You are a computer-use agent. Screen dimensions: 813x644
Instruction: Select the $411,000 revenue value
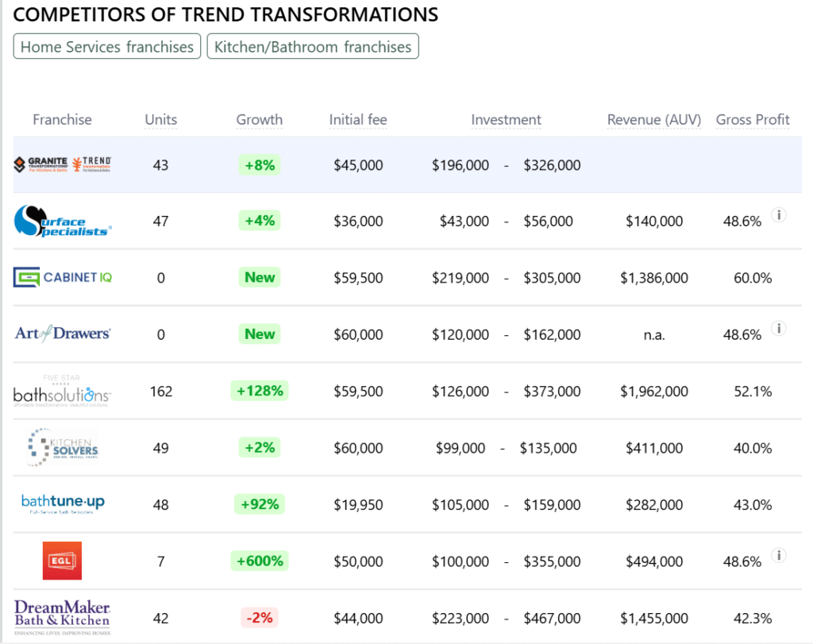point(654,448)
